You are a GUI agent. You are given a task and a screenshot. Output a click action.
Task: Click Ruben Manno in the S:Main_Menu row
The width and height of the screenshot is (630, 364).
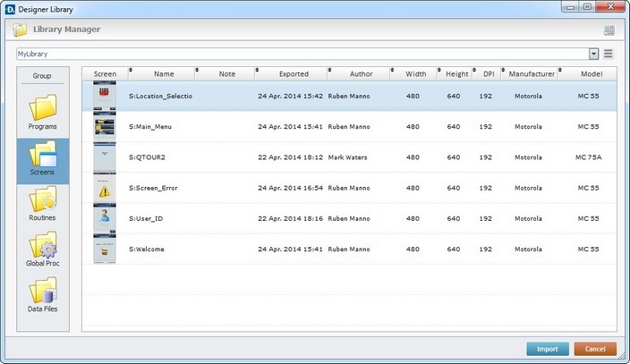(349, 127)
